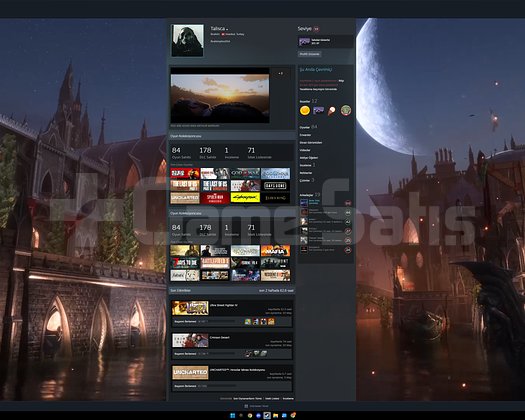Open the gold coin badge in Rozetler
This screenshot has width=525, height=420.
click(305, 110)
